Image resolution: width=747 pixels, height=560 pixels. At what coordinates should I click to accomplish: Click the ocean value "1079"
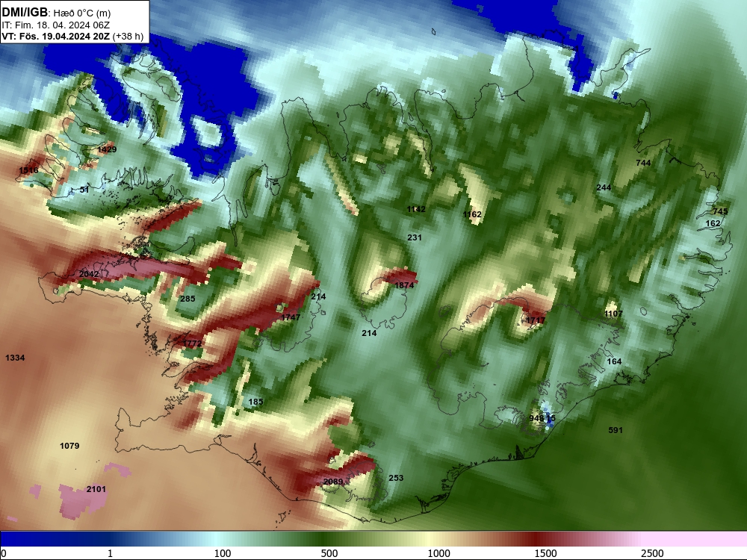pyautogui.click(x=69, y=446)
